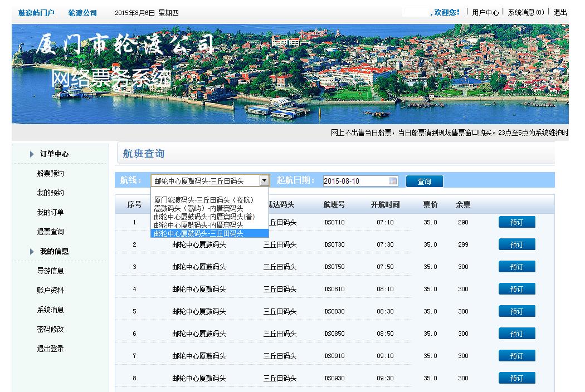Open 我的预约 in sidebar

coord(50,193)
